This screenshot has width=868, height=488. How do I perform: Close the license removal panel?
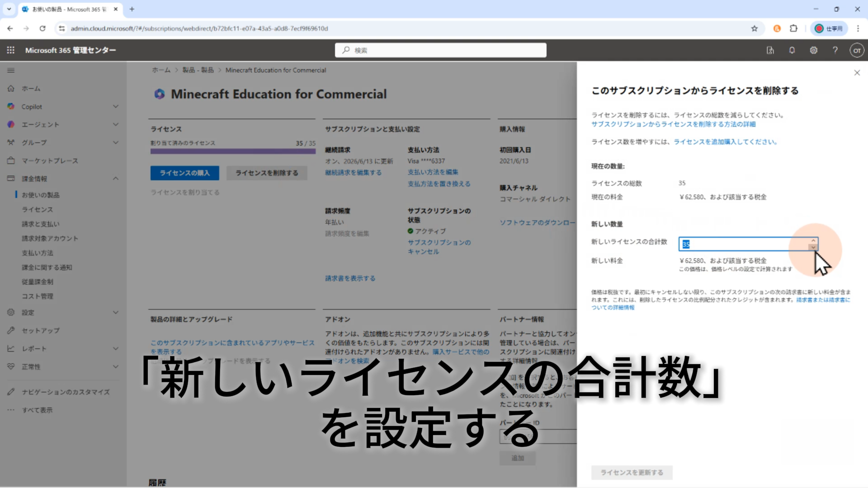(x=857, y=73)
